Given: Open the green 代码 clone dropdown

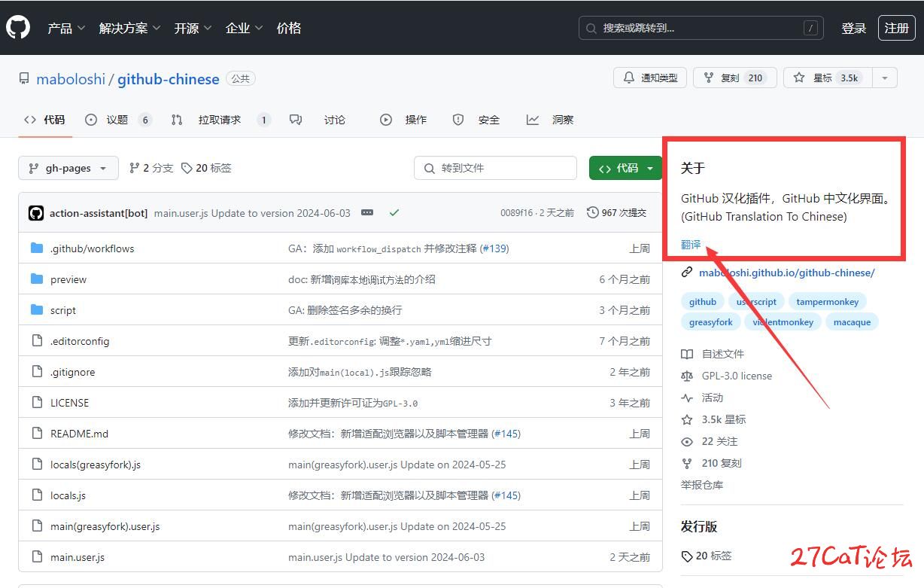Looking at the screenshot, I should click(625, 168).
